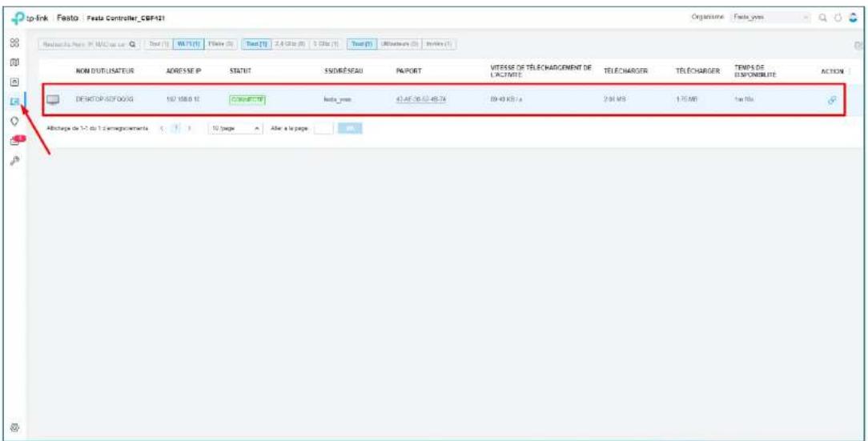Click the tp-link logo

(x=32, y=18)
